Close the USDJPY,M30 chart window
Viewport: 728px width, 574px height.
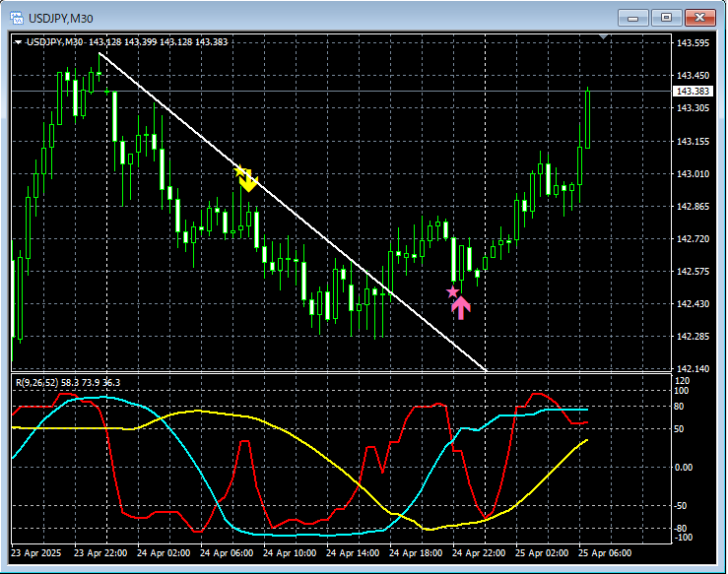[x=699, y=18]
